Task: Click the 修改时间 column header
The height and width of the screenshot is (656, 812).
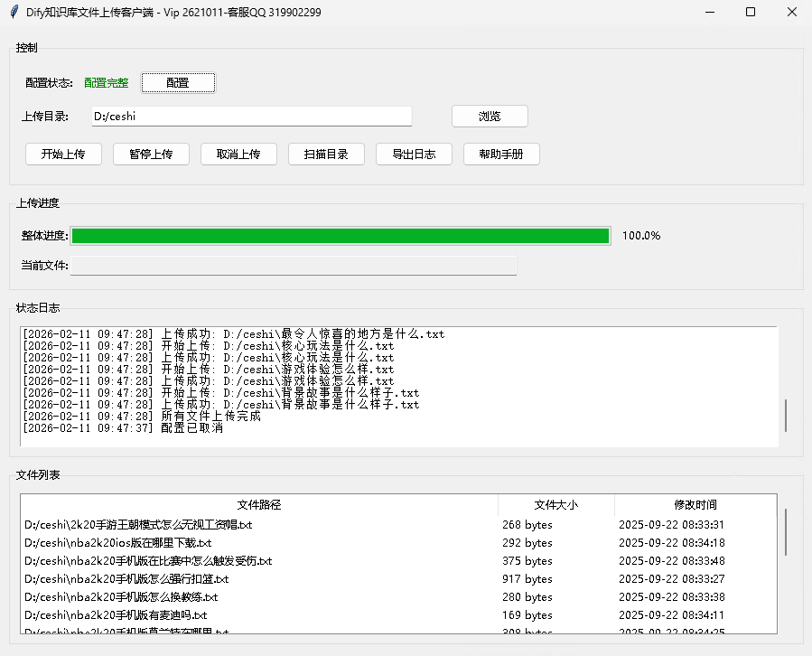Action: [x=694, y=504]
